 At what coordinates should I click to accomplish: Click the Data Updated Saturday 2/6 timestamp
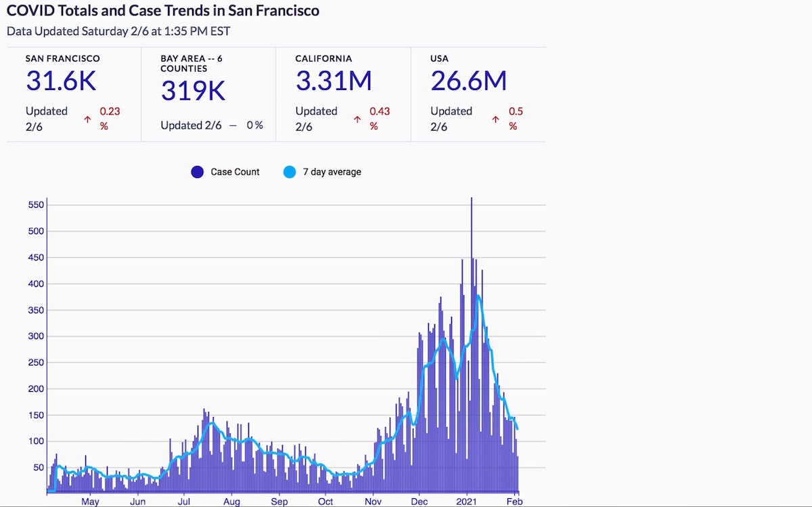pos(118,31)
